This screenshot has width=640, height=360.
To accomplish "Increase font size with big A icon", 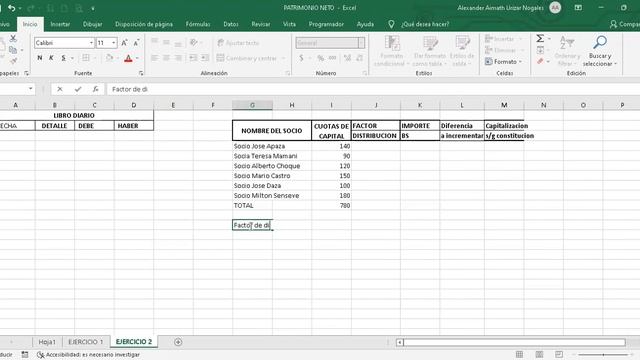I will 124,43.
